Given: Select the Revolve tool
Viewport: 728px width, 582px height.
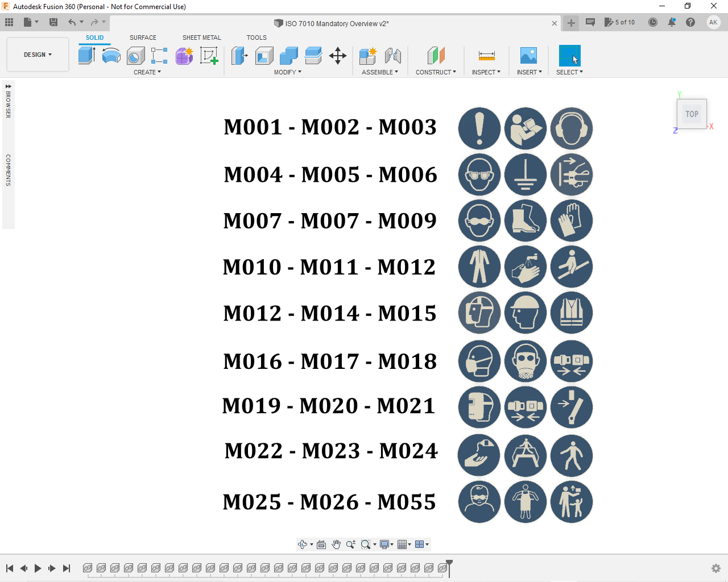Looking at the screenshot, I should (x=111, y=56).
